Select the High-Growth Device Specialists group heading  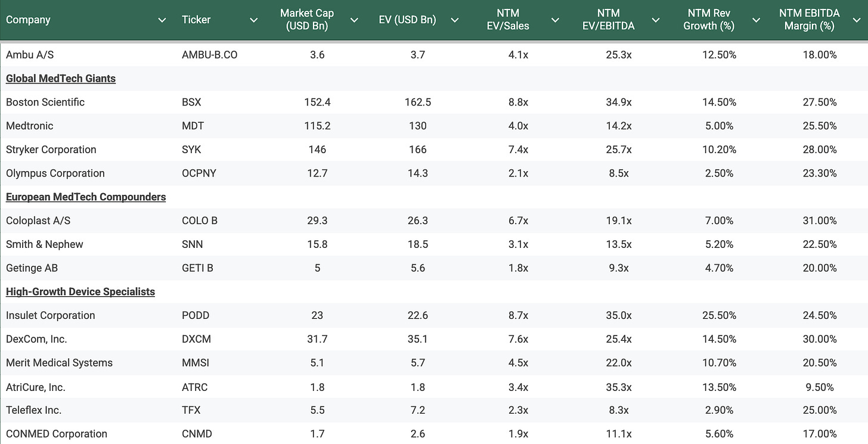(80, 291)
